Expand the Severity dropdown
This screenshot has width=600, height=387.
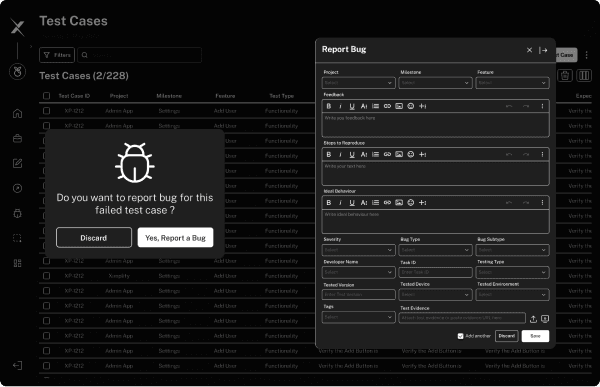pos(359,250)
